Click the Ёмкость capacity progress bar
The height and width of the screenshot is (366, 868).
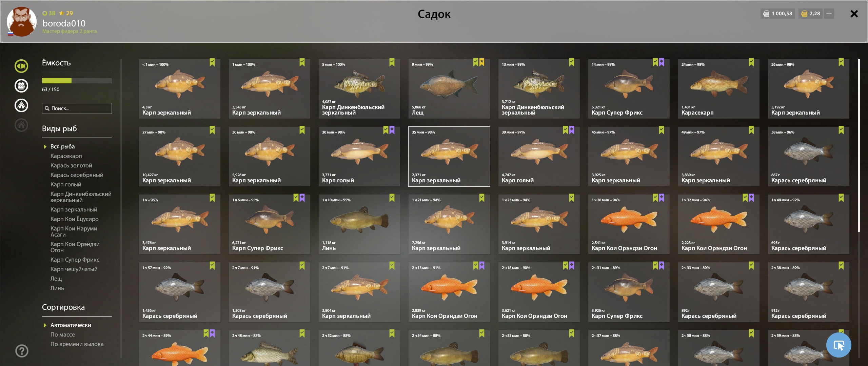(77, 81)
